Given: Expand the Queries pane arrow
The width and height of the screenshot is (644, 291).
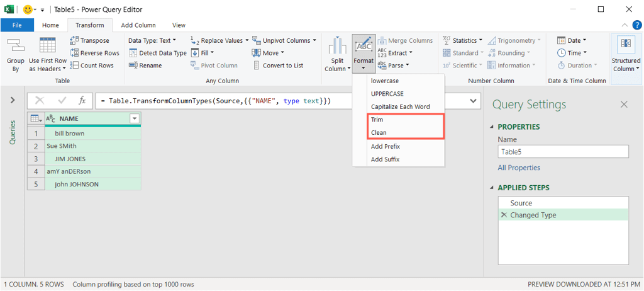Looking at the screenshot, I should 13,100.
